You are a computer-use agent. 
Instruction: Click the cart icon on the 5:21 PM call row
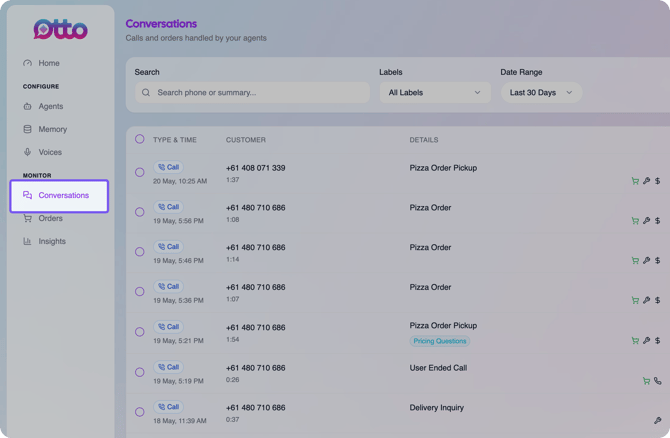point(635,341)
